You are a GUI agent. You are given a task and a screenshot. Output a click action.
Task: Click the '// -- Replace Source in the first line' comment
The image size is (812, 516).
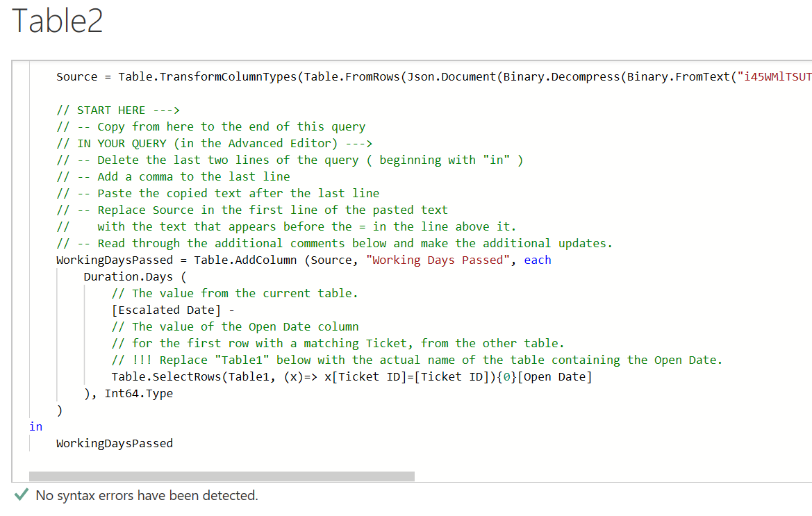click(x=251, y=210)
